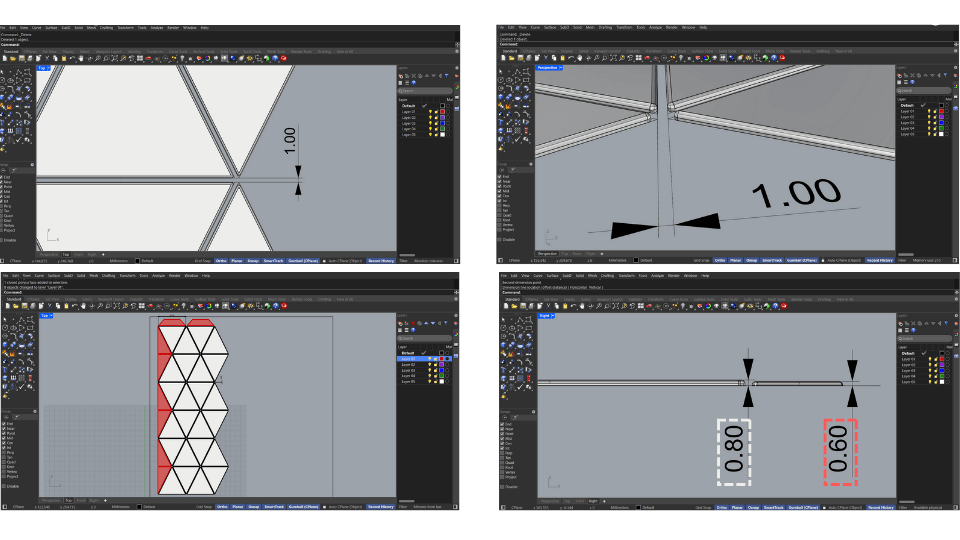Open the Curve menu in the 1mm separation window
Image resolution: width=960 pixels, height=540 pixels.
(x=36, y=27)
